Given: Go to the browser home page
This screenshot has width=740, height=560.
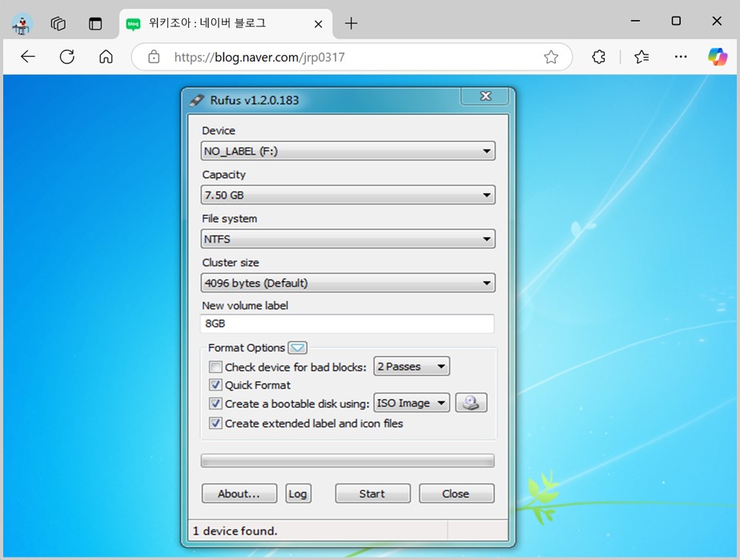Looking at the screenshot, I should pos(107,57).
